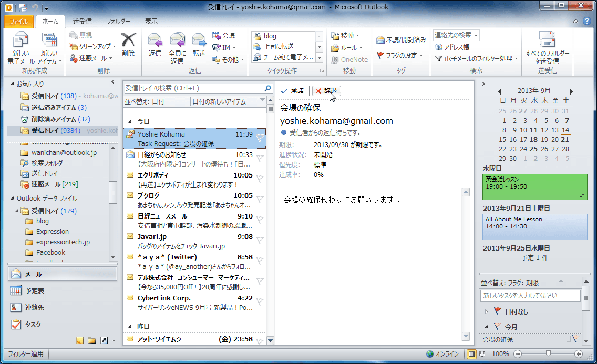The height and width of the screenshot is (364, 597).
Task: Open the Address Book (アドレス帳)
Action: click(452, 47)
